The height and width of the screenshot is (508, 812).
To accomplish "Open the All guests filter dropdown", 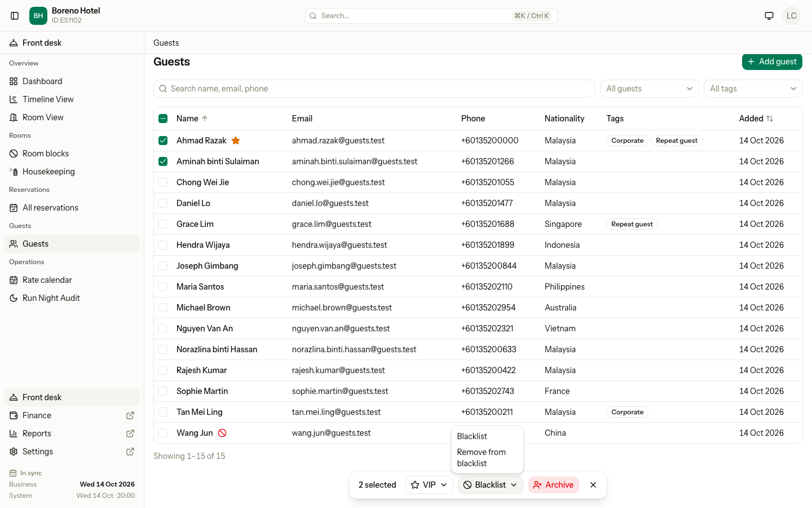I will click(x=649, y=89).
